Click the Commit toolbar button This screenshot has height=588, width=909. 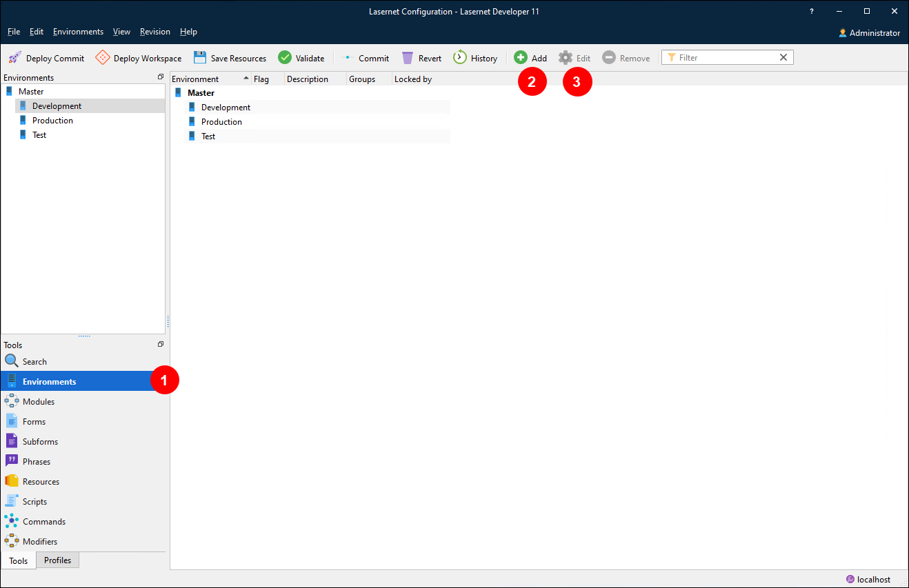pyautogui.click(x=365, y=58)
